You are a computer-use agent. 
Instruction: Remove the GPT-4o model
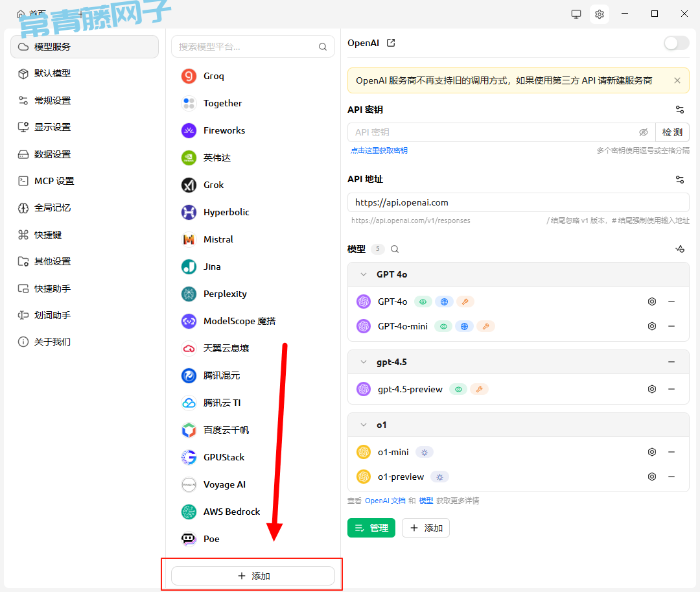(671, 302)
